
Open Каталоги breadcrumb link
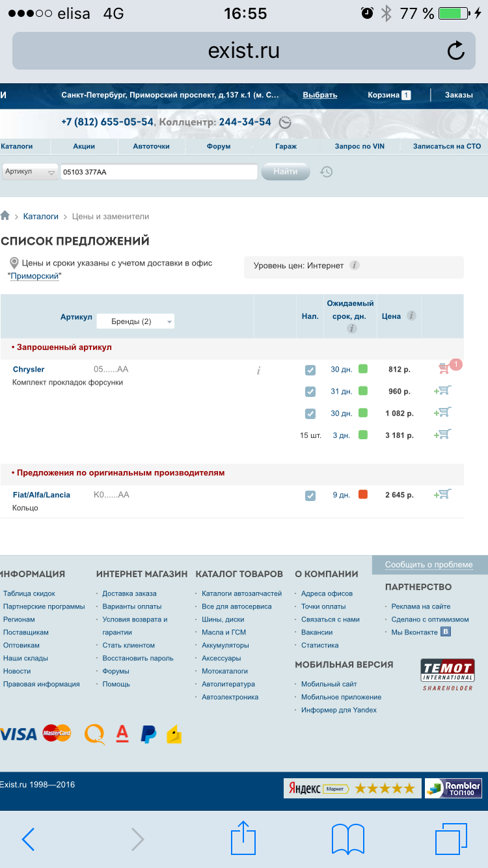point(41,217)
